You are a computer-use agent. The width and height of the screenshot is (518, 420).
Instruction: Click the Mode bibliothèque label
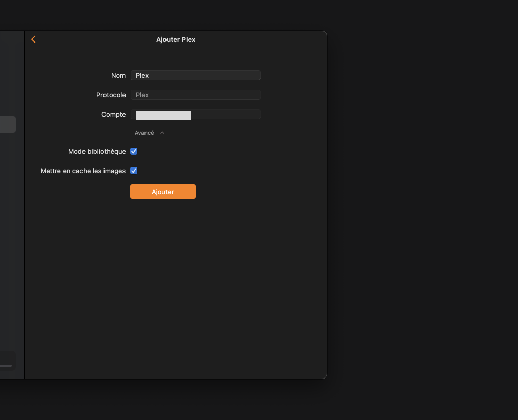point(97,151)
